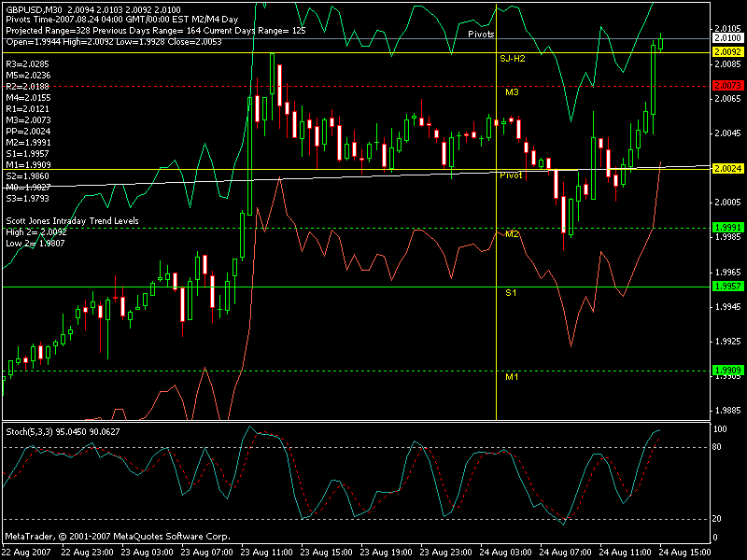
Task: Select the M3 pivot level label
Action: tap(512, 92)
